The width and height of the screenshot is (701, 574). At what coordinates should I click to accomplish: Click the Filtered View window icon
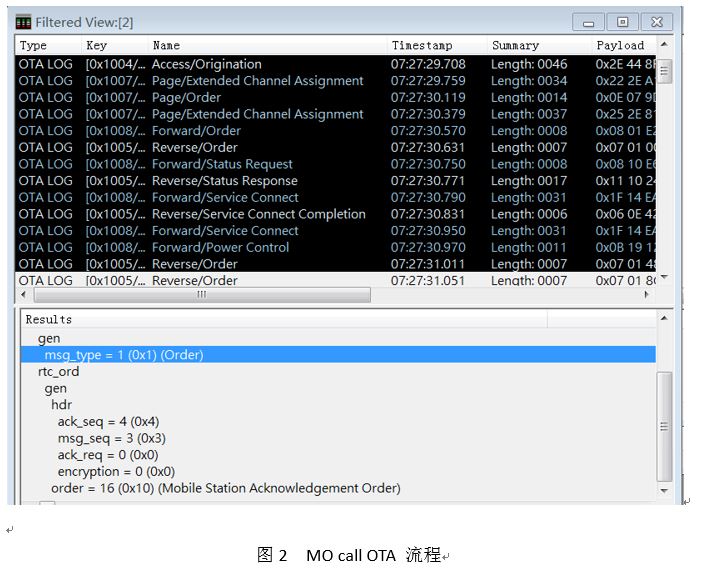pos(23,22)
